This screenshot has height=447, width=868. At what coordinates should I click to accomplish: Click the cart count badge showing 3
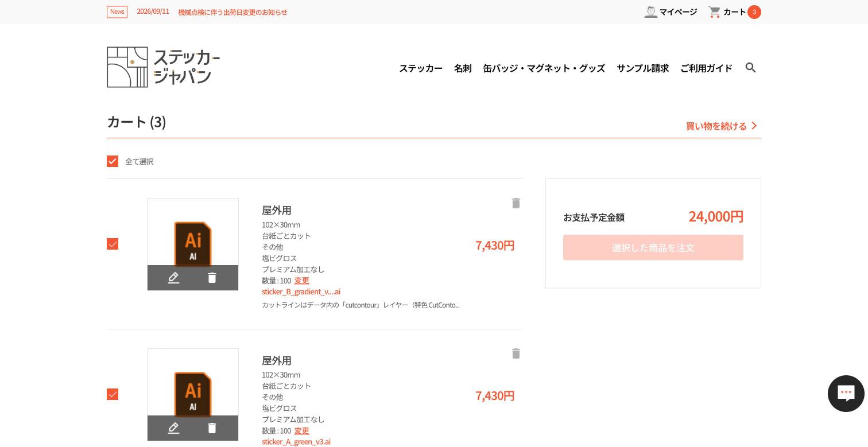[754, 12]
